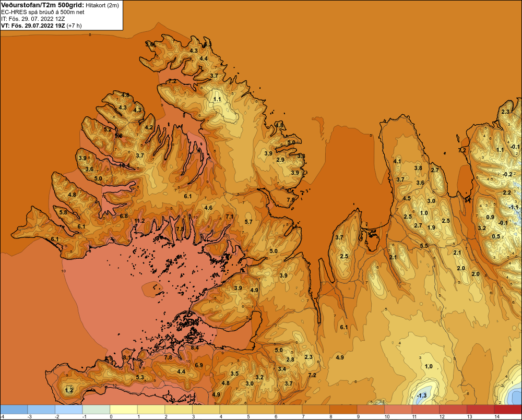Click the light blue legend swatch between -3 and -2
This screenshot has height=420, width=522.
click(41, 410)
